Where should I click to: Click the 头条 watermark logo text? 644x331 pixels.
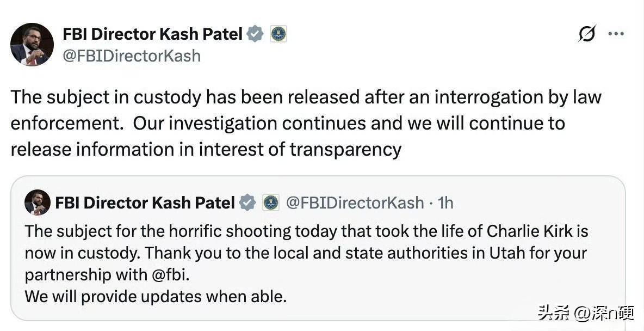pyautogui.click(x=554, y=314)
